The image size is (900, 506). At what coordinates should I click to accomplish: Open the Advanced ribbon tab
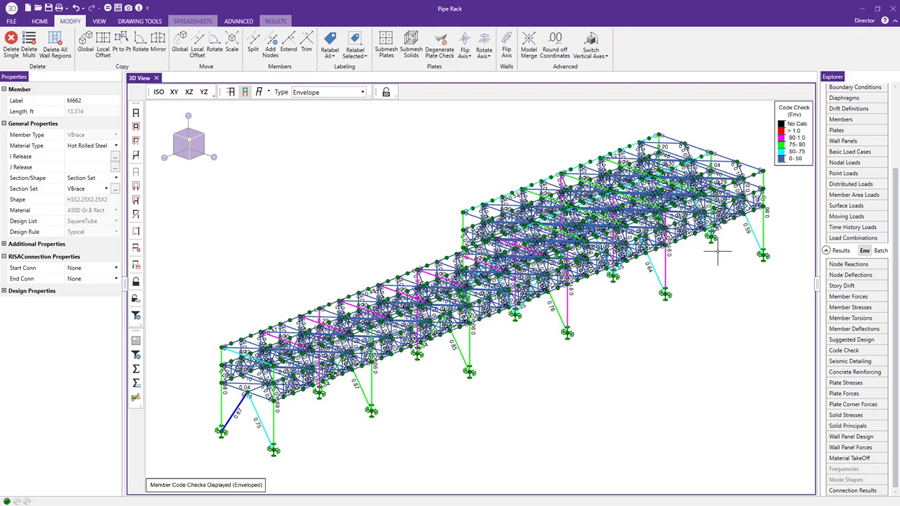point(239,21)
